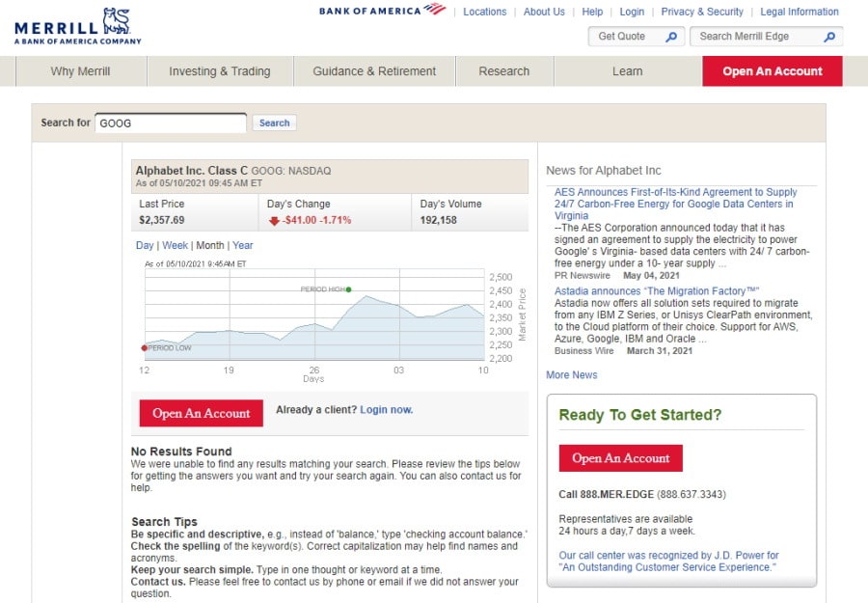868x603 pixels.
Task: Open the Learn menu
Action: click(628, 71)
